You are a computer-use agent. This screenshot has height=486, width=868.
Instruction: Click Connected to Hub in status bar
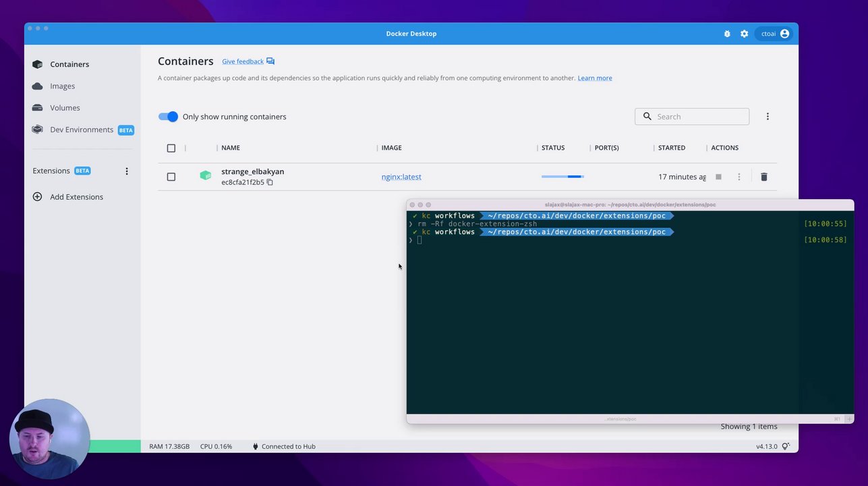tap(284, 446)
